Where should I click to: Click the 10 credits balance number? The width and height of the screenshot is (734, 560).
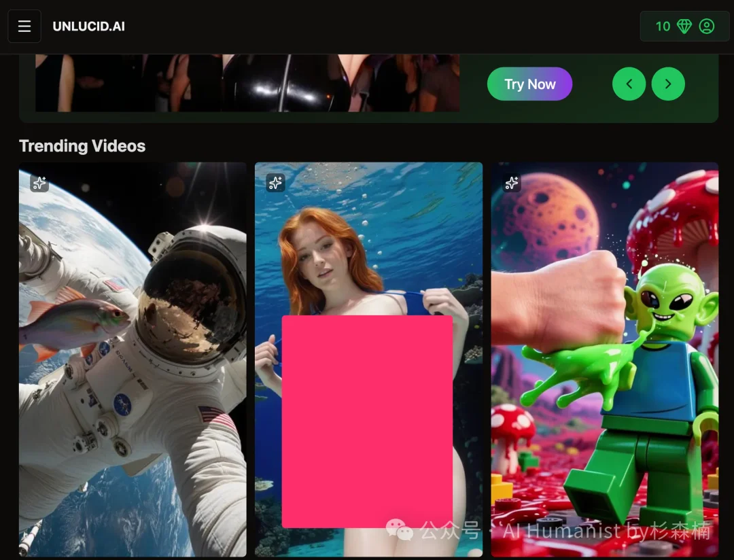point(663,27)
